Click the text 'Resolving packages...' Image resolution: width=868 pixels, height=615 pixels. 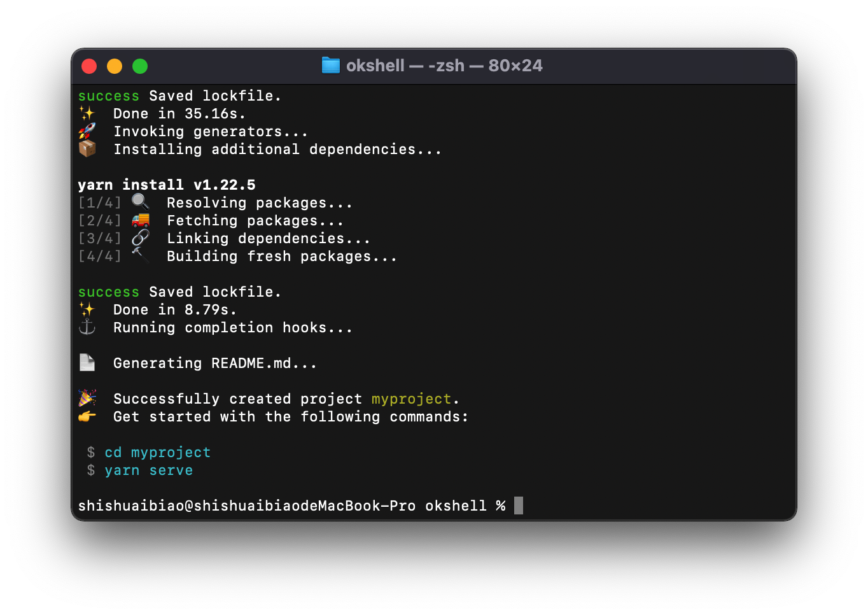tap(260, 202)
